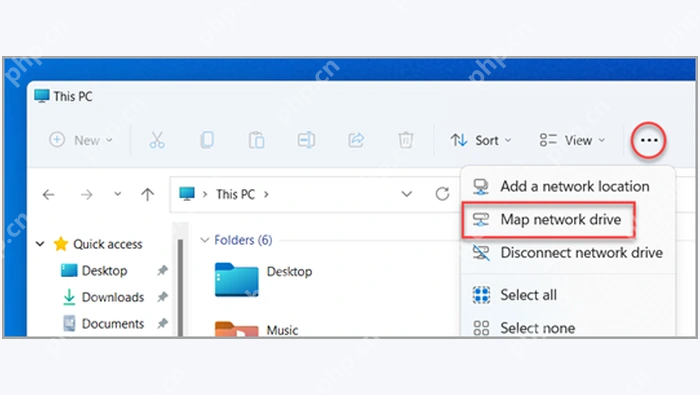This screenshot has width=700, height=395.
Task: Click the Cut scissors icon
Action: pos(157,140)
